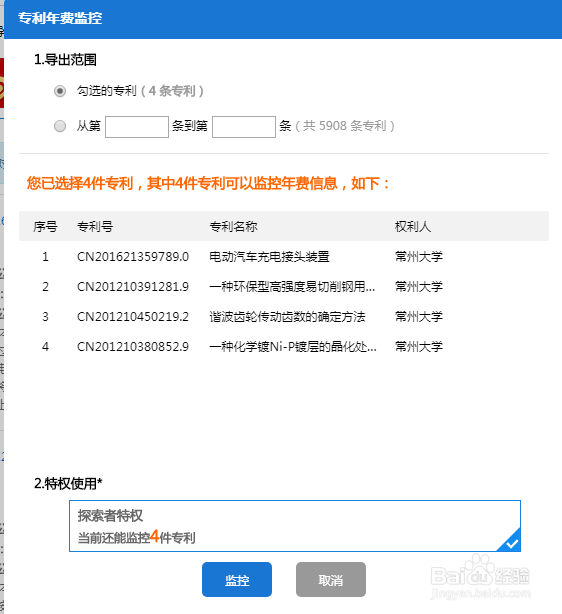Screen dimensions: 562x614
Task: Click the 2.特权使用* section heading
Action: click(68, 484)
